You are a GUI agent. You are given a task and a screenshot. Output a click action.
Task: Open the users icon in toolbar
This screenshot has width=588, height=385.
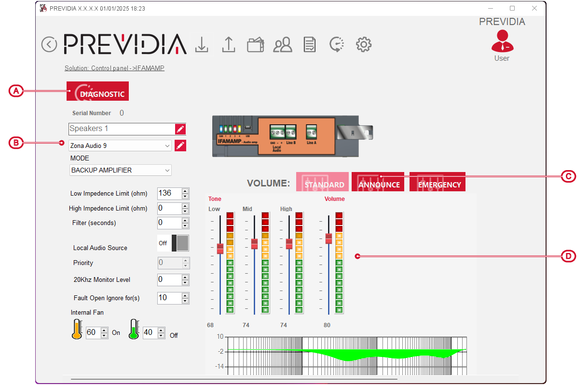[x=282, y=45]
